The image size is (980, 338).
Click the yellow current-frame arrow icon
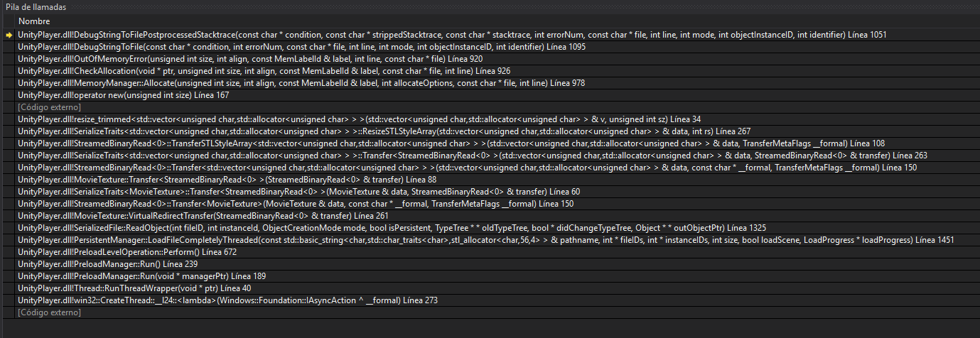pyautogui.click(x=9, y=35)
